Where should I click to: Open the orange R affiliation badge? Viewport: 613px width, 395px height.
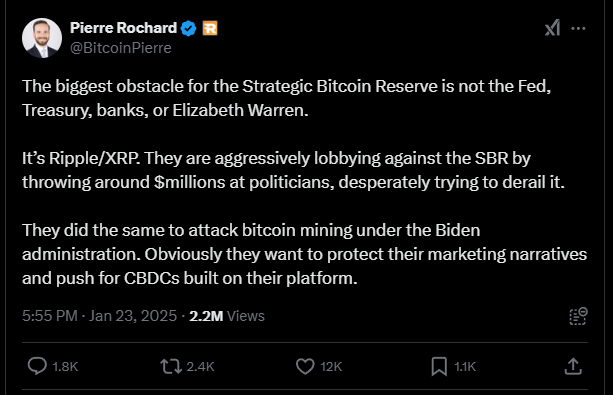(x=210, y=28)
